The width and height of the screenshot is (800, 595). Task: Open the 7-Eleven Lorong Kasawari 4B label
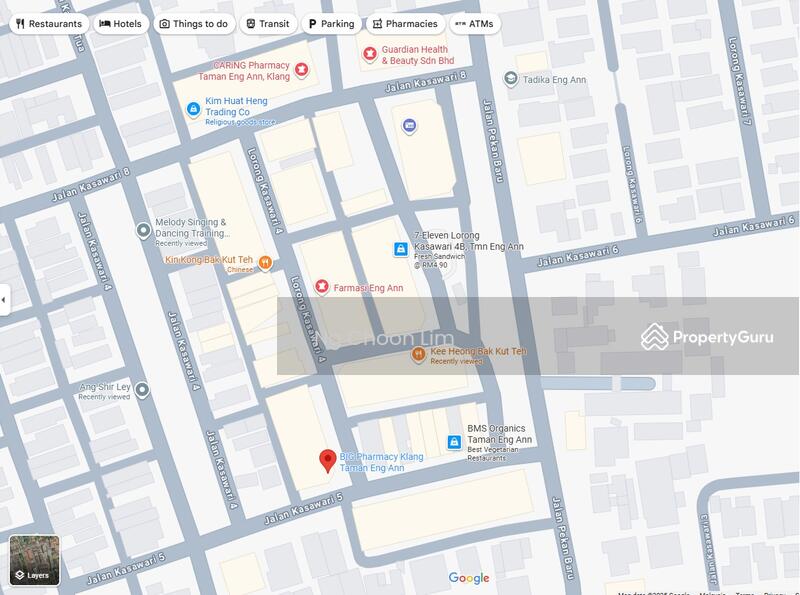[469, 241]
